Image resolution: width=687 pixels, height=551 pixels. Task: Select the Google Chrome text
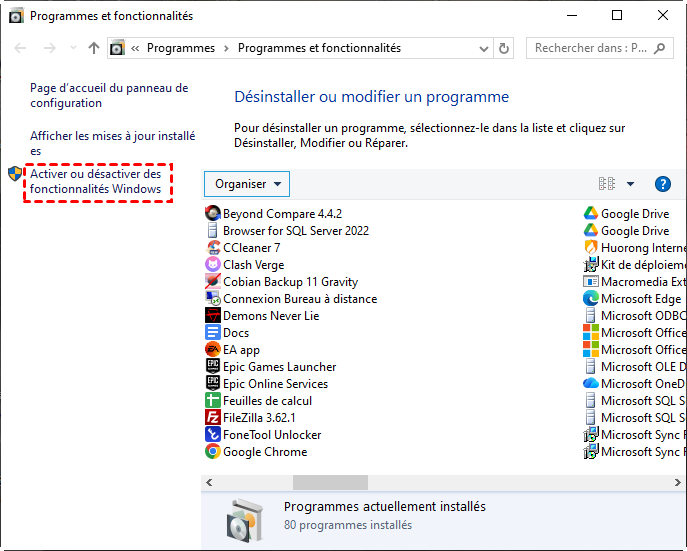pyautogui.click(x=265, y=452)
